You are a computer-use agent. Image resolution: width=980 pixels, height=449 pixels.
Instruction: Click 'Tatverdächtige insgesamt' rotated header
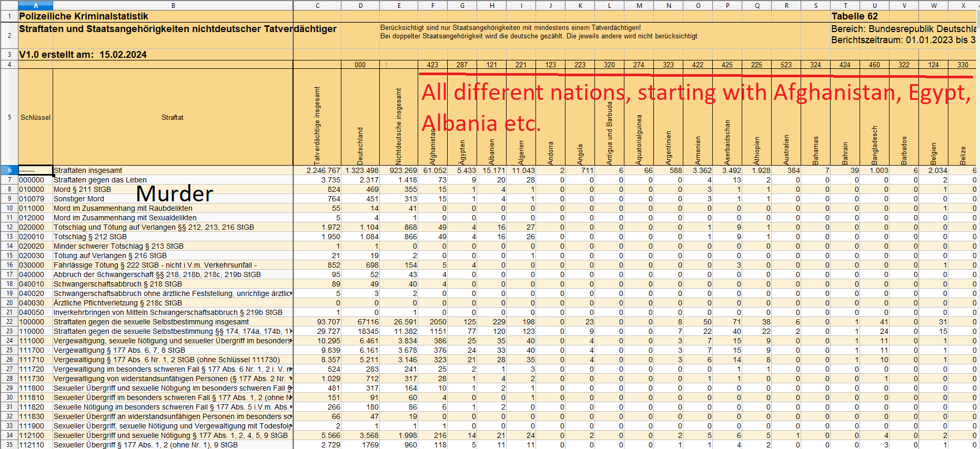click(317, 125)
